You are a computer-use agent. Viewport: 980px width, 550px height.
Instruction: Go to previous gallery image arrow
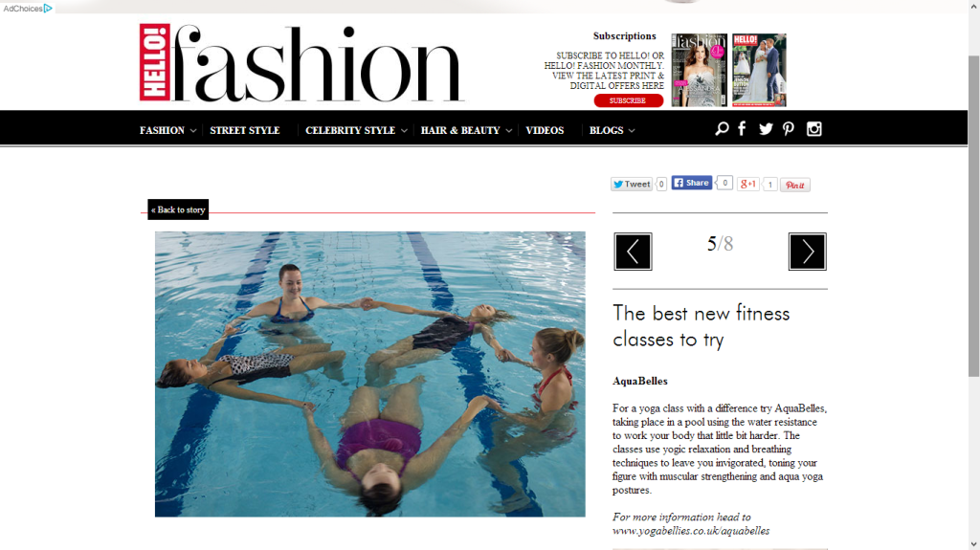coord(634,252)
